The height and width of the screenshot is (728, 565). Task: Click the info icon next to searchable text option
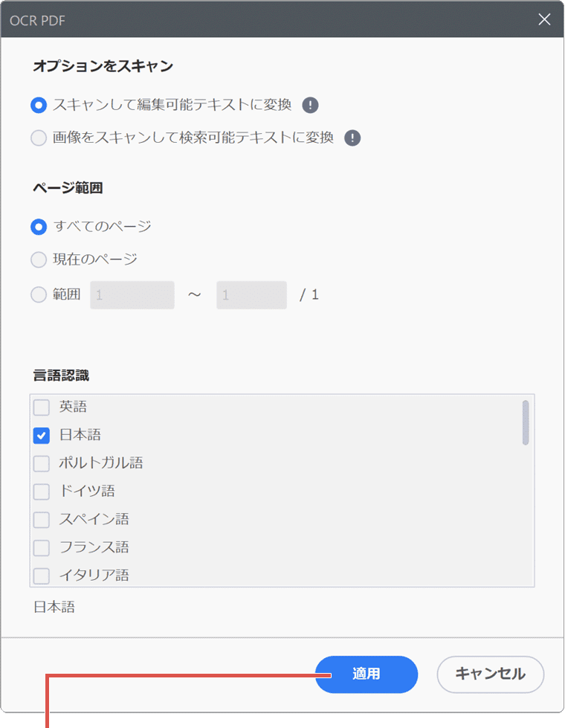tap(352, 138)
